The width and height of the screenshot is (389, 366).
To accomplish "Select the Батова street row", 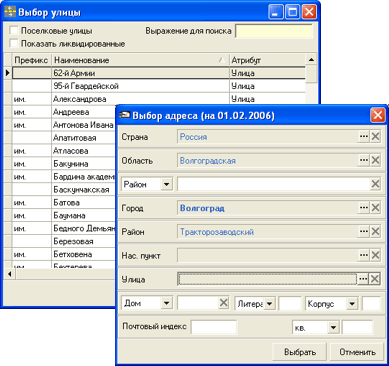I will (64, 203).
